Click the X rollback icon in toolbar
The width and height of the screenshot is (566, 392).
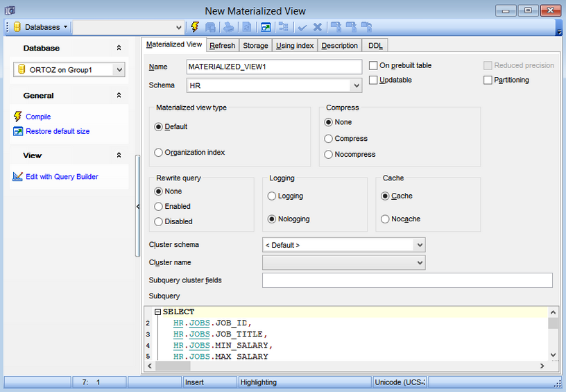[x=318, y=27]
